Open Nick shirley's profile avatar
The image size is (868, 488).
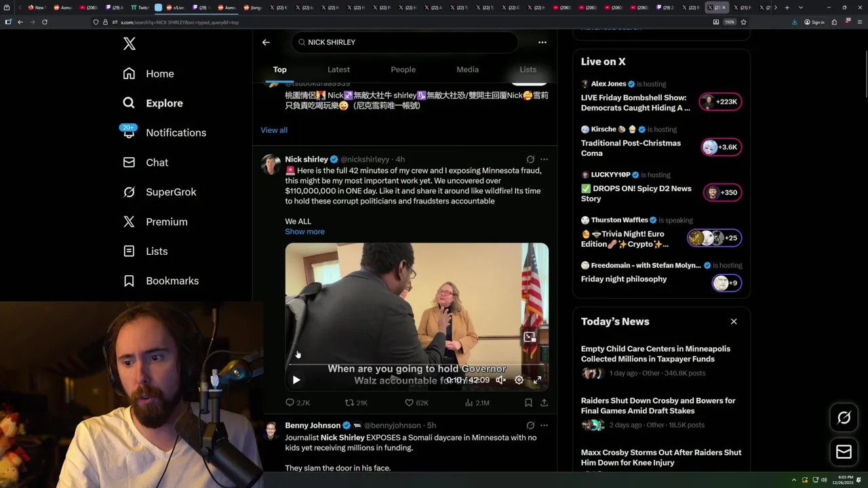click(271, 164)
